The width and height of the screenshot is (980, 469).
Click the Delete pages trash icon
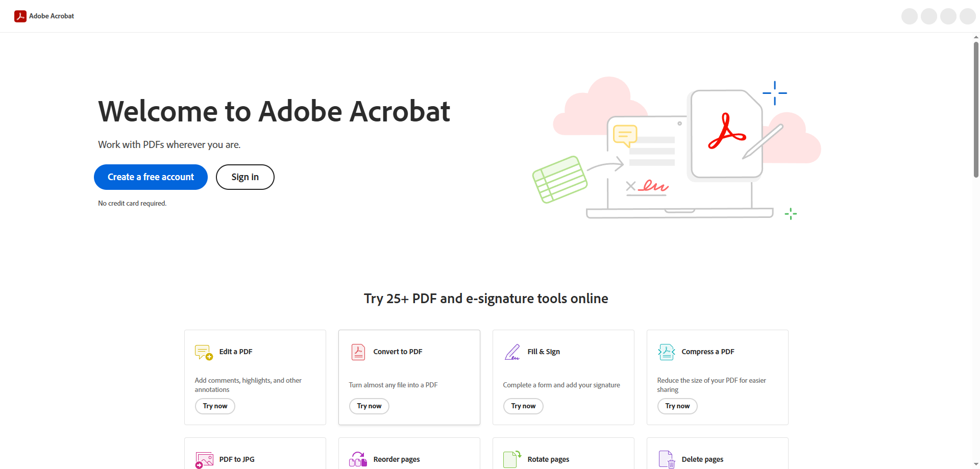click(667, 459)
